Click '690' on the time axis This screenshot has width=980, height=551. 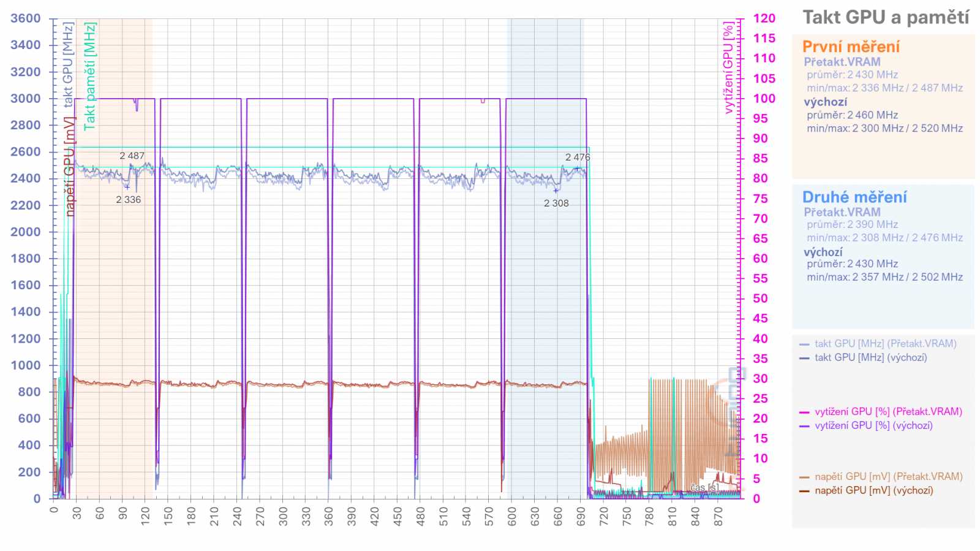point(581,516)
